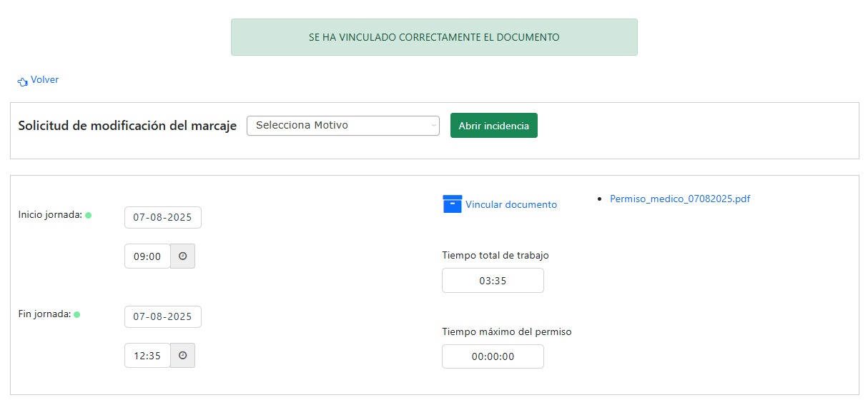The height and width of the screenshot is (400, 868).
Task: Open the Selecciona Motivo dropdown
Action: 343,126
